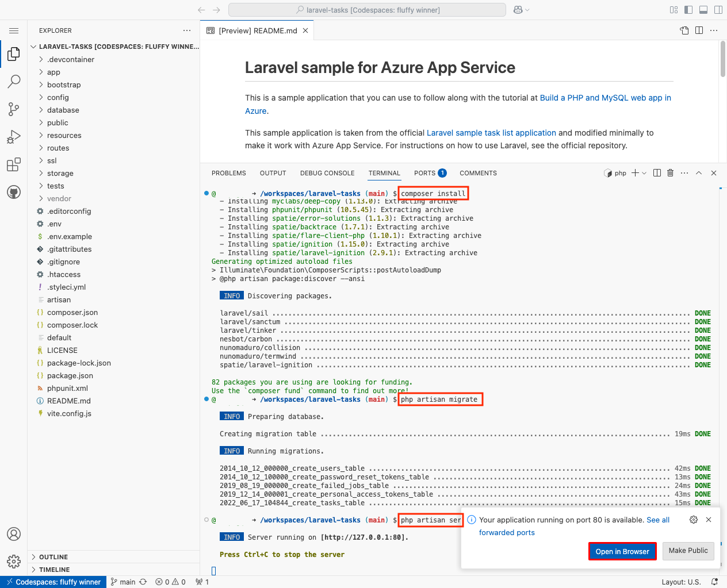The image size is (727, 588).
Task: Open the Explorer view in Activity Bar
Action: click(x=14, y=53)
